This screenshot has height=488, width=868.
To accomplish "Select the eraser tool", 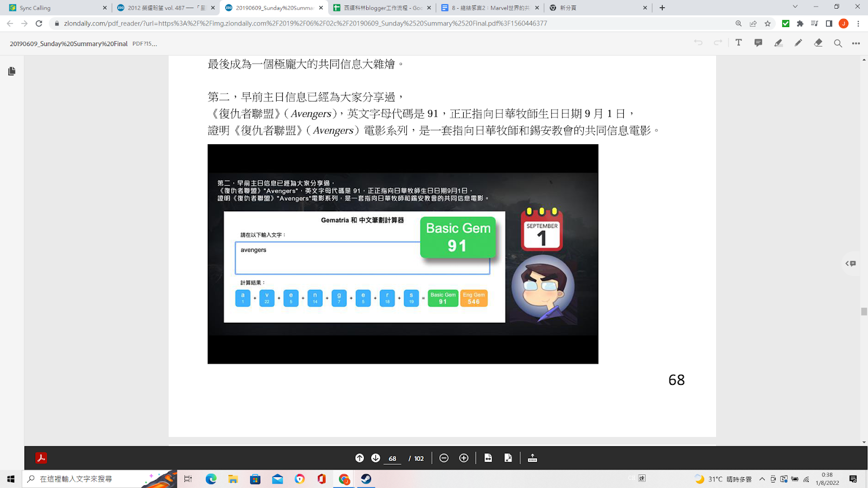I will (x=818, y=43).
